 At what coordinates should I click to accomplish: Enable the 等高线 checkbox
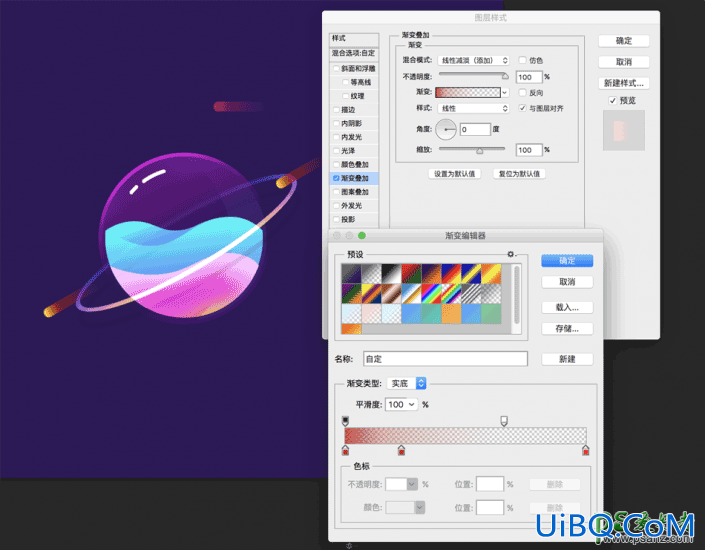[345, 82]
